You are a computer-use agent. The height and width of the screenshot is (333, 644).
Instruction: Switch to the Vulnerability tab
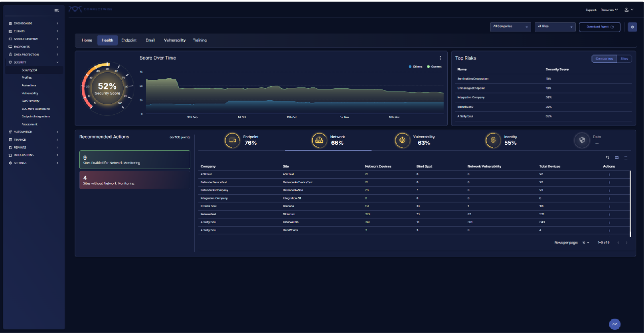(x=175, y=40)
